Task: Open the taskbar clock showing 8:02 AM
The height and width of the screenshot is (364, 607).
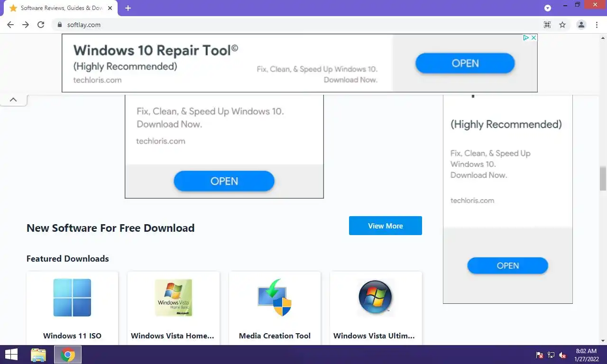Action: 586,355
